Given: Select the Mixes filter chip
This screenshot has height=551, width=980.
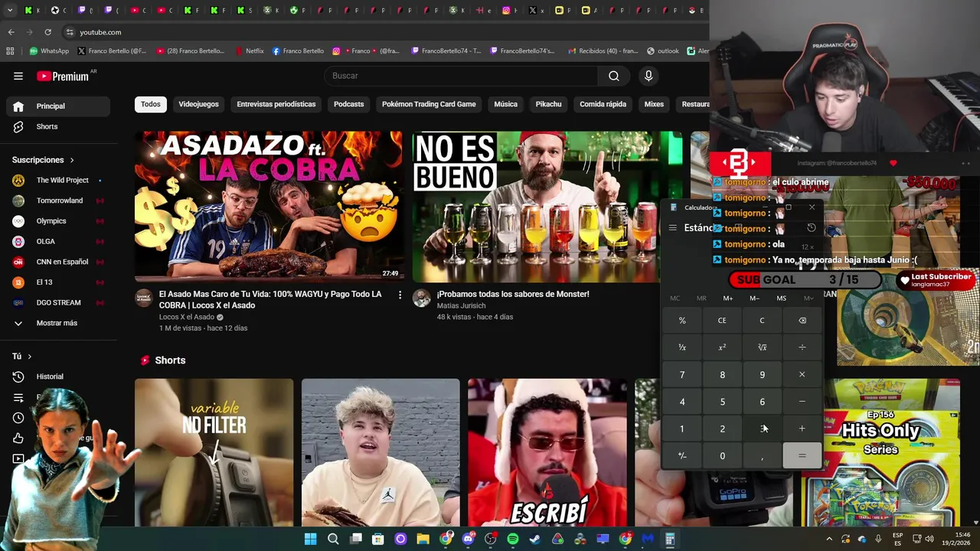Looking at the screenshot, I should (654, 104).
